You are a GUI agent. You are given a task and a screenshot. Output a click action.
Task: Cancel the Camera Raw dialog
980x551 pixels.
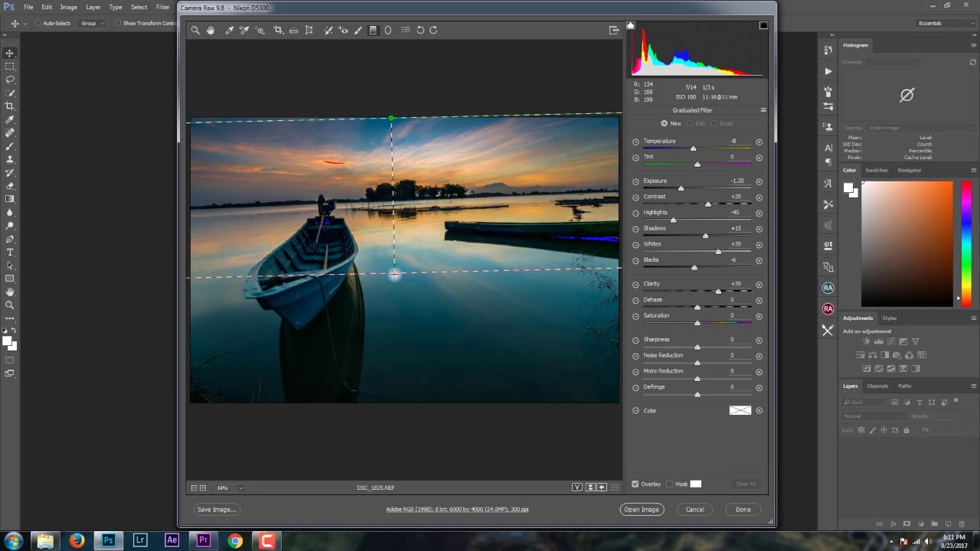pos(694,510)
